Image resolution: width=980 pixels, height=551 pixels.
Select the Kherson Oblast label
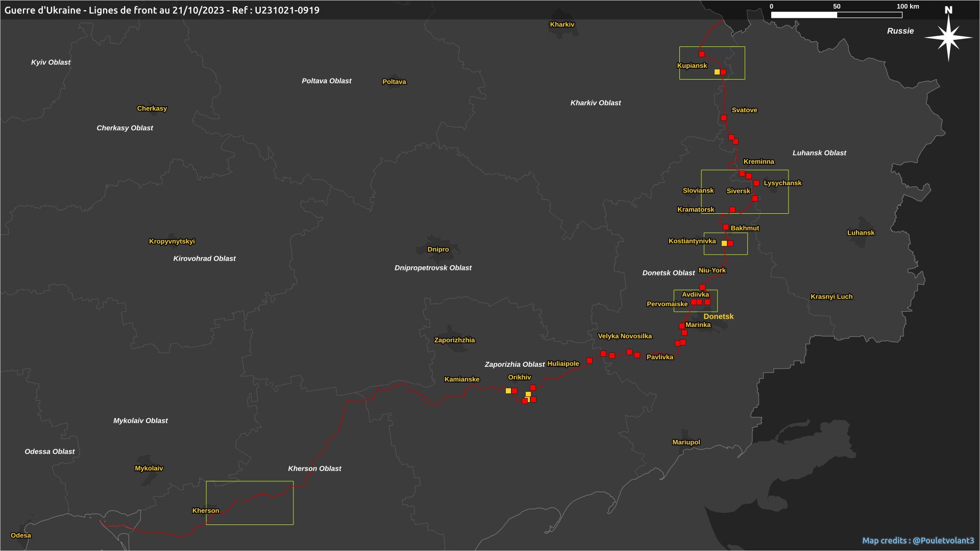pos(314,468)
